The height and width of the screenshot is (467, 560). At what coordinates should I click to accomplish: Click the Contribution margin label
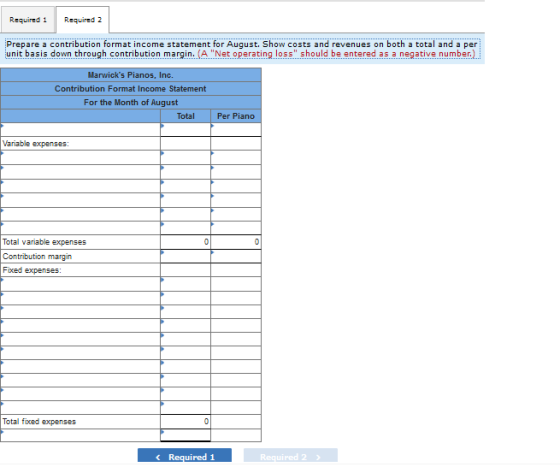coord(37,256)
